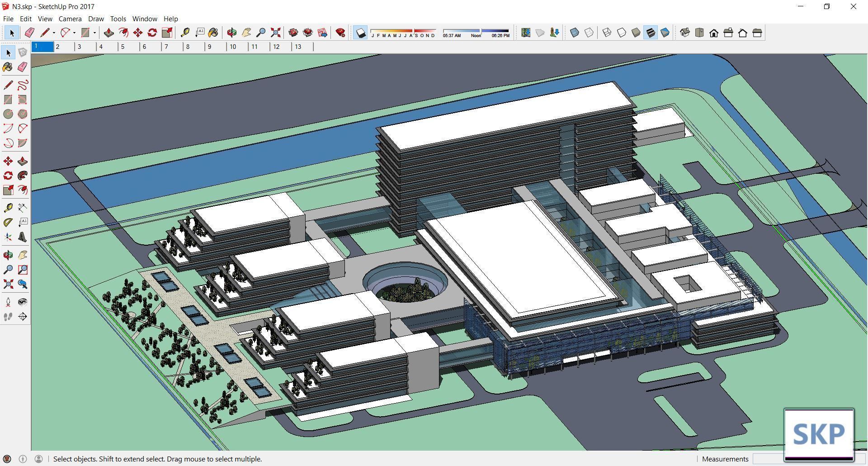Switch to Wireframe style

[607, 33]
